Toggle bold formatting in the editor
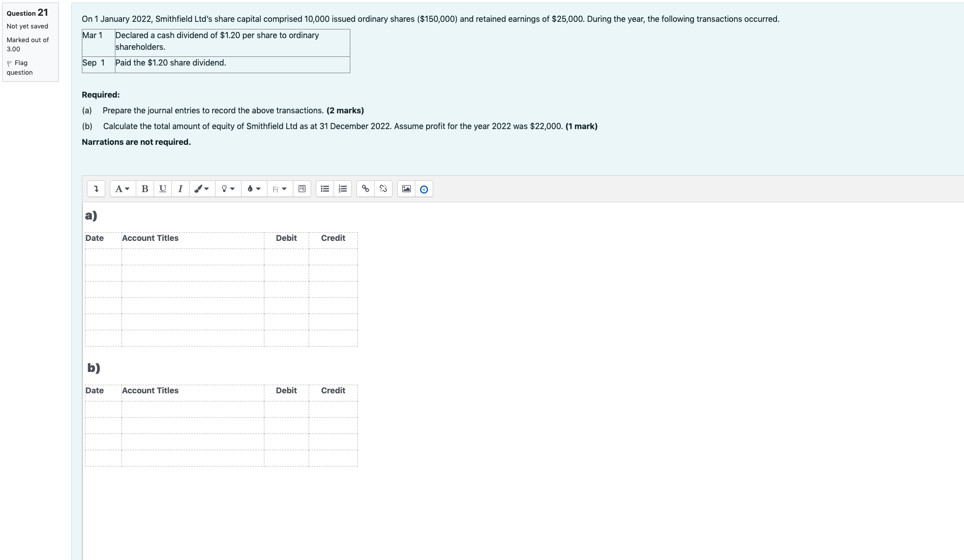 click(x=145, y=189)
